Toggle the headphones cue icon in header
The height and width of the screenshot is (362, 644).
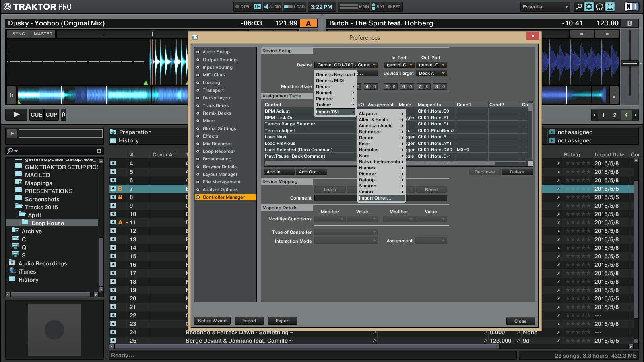600,6
